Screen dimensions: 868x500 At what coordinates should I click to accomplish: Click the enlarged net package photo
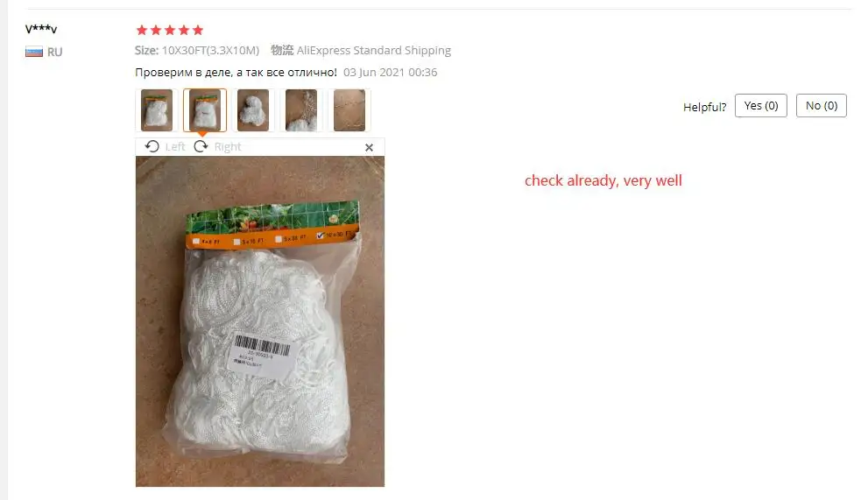pos(260,321)
